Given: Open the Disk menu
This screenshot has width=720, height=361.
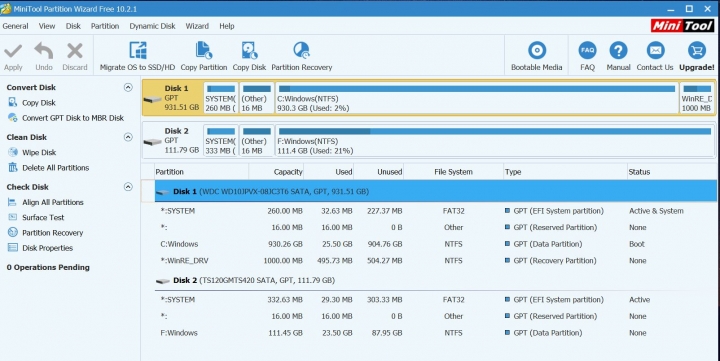Looking at the screenshot, I should (x=73, y=26).
